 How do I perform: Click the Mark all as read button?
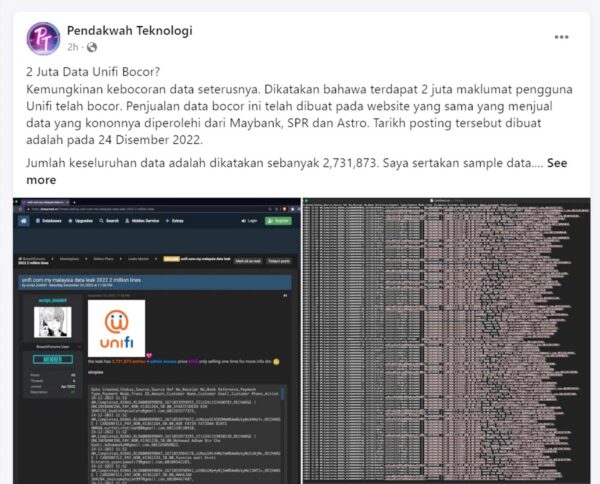pyautogui.click(x=246, y=260)
